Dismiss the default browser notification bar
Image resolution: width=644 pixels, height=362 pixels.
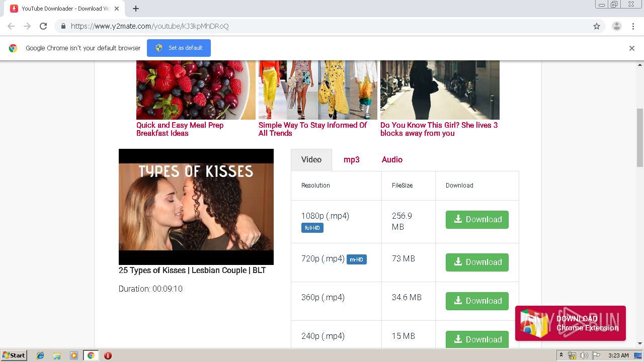point(632,48)
